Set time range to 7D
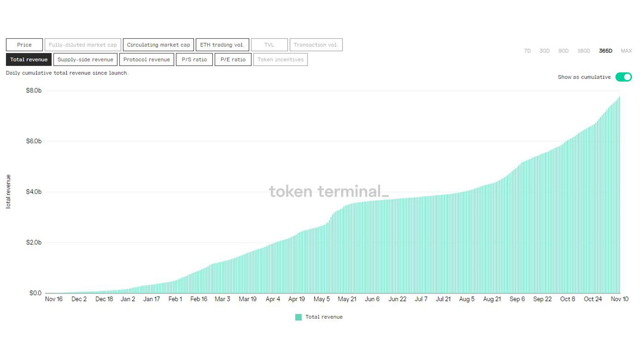This screenshot has width=644, height=362. click(x=527, y=51)
